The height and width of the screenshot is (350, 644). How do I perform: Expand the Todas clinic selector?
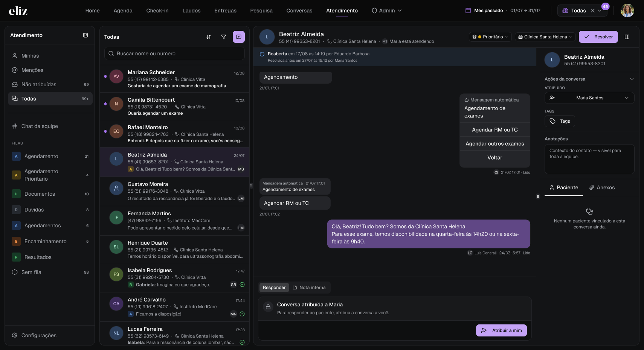coord(600,11)
